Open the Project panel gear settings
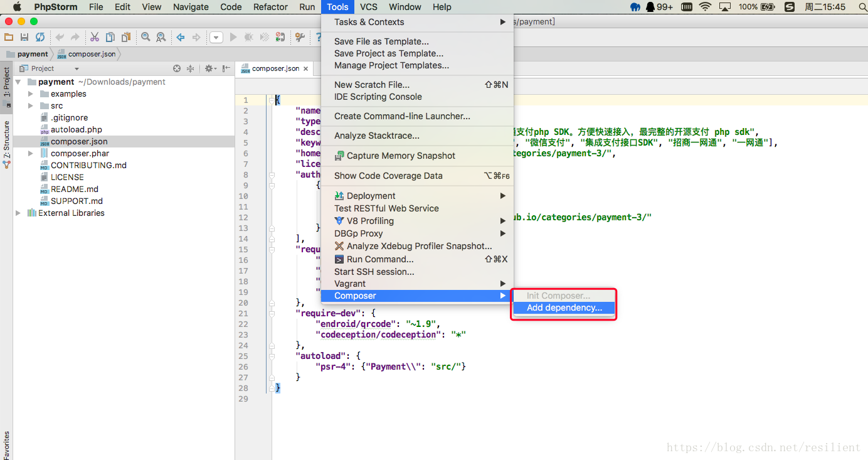Image resolution: width=868 pixels, height=460 pixels. pyautogui.click(x=210, y=68)
